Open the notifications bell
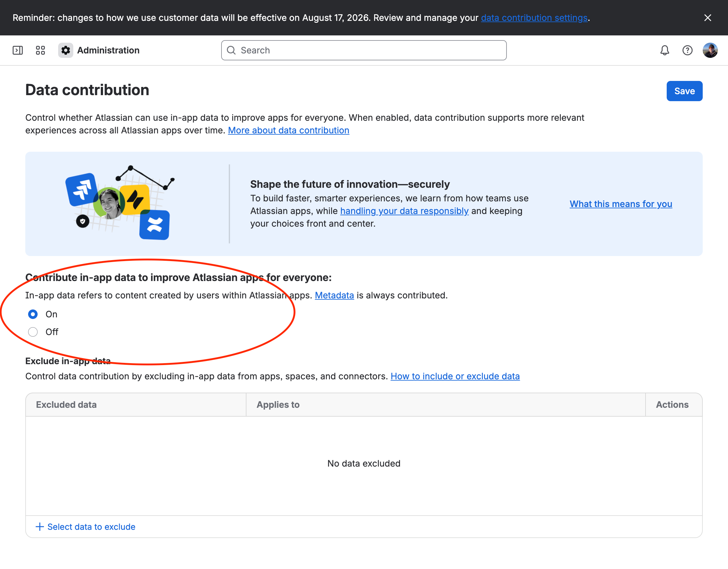The image size is (728, 569). coord(664,50)
